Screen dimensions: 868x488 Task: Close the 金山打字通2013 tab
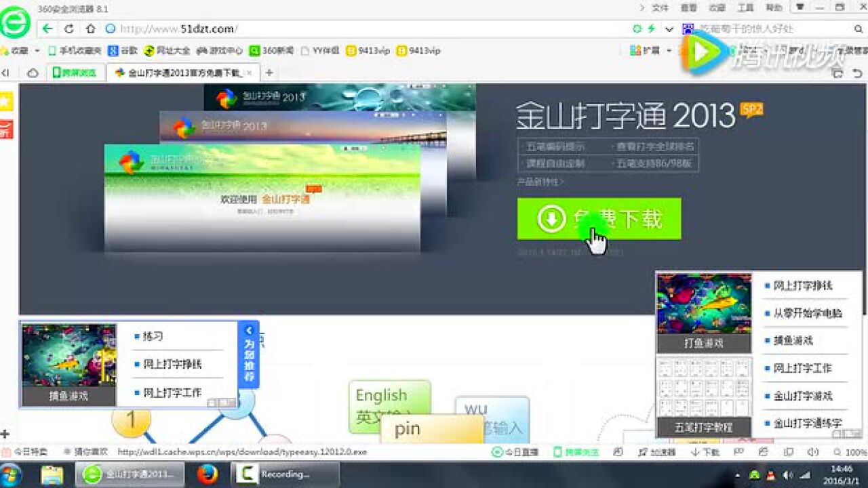[x=249, y=73]
